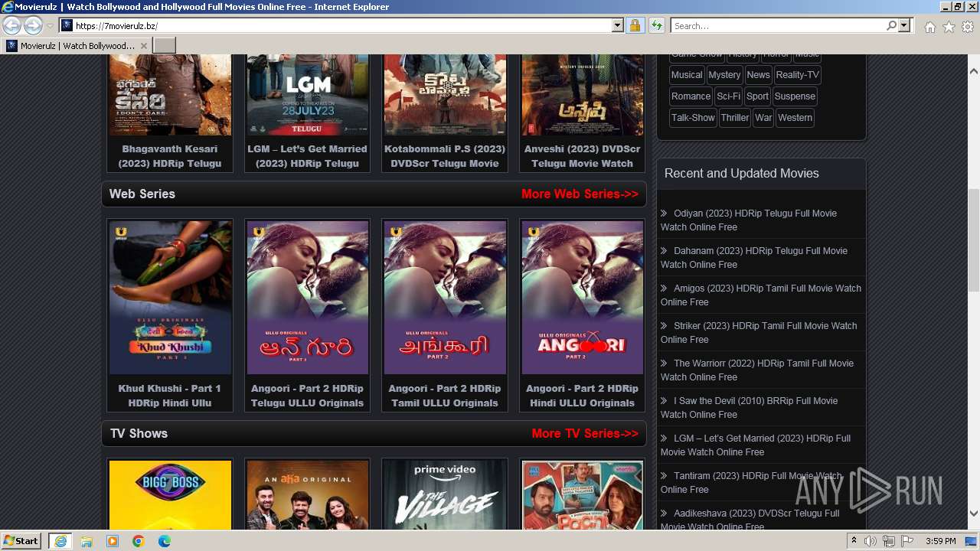Select the Movierulz browser tab
The height and width of the screenshot is (551, 980).
[77, 46]
